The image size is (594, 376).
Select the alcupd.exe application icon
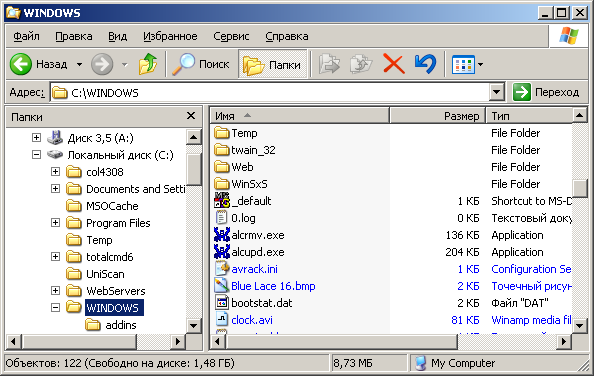click(222, 252)
